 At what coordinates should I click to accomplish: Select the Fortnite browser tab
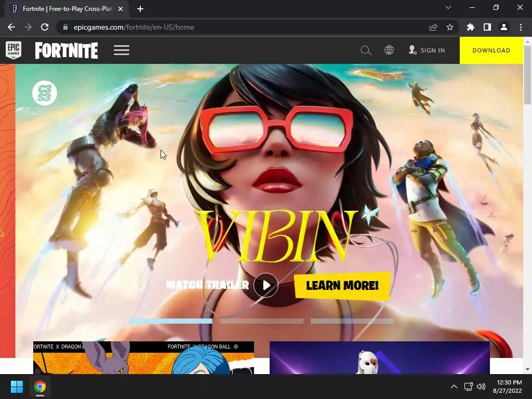67,9
